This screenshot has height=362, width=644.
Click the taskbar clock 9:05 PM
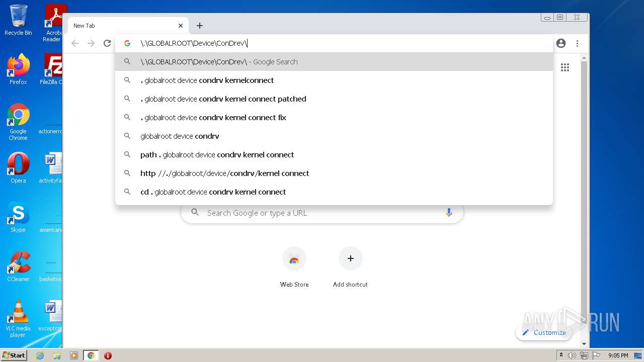[618, 355]
